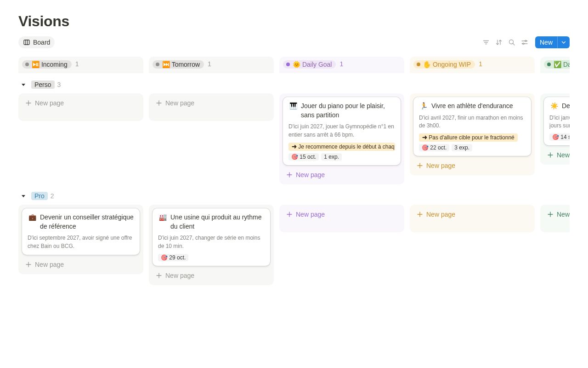This screenshot has width=588, height=368.
Task: Click the plus icon in Perso Incoming column
Action: (28, 103)
